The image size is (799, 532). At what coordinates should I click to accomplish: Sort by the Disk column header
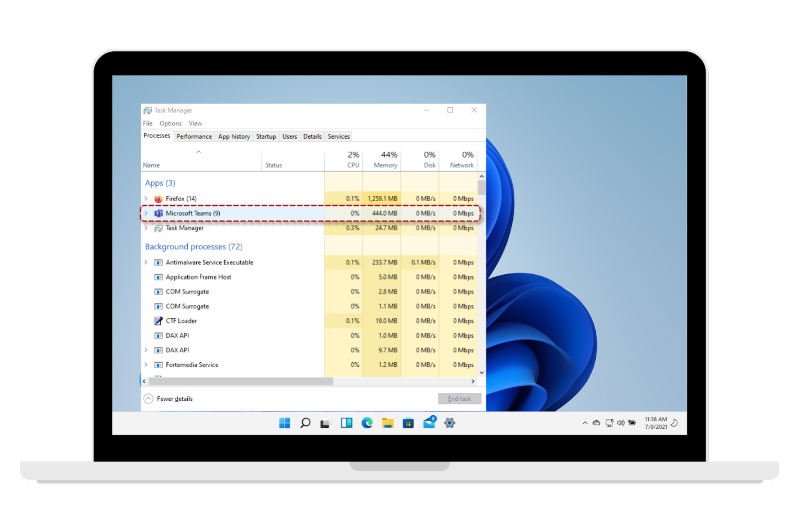click(x=420, y=160)
